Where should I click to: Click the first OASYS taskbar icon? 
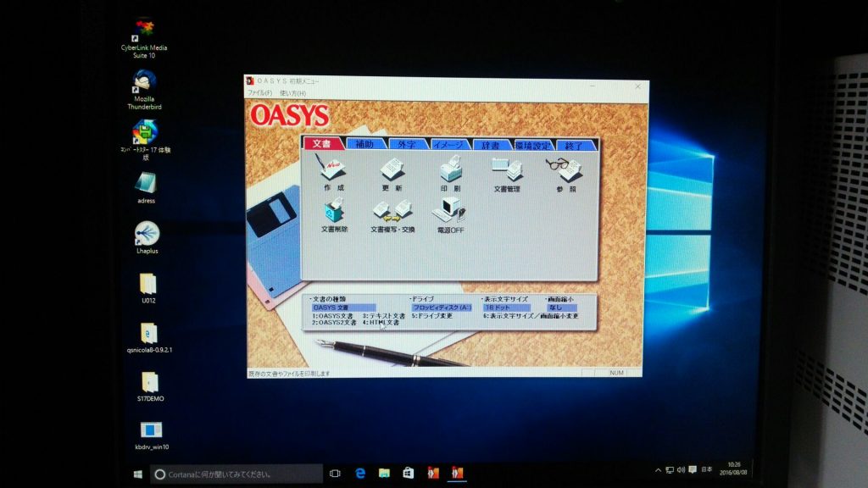(x=433, y=473)
